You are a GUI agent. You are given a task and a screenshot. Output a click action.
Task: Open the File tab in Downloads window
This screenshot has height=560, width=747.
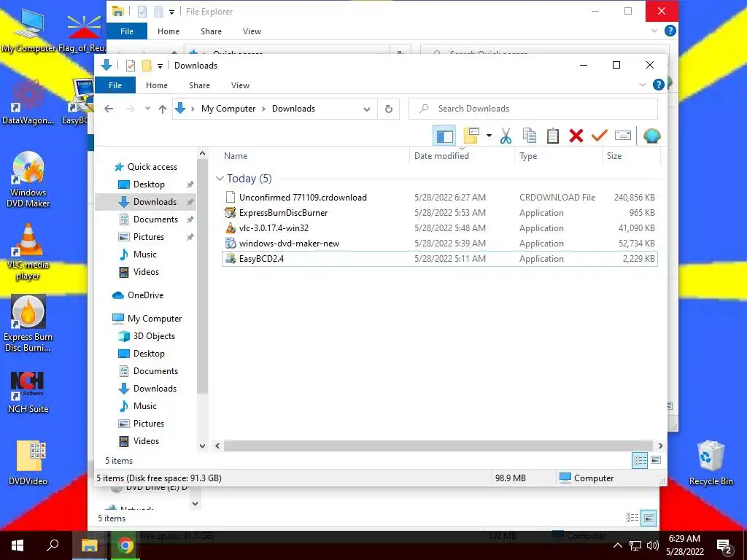115,85
